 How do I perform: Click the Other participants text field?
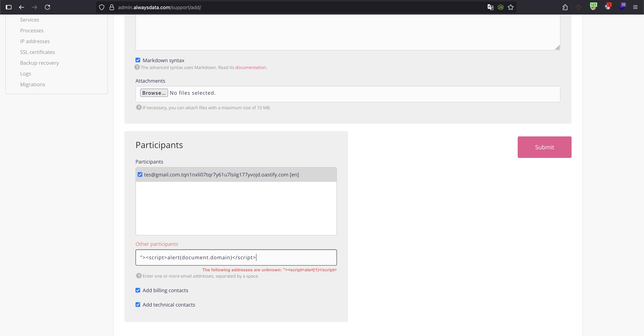236,257
